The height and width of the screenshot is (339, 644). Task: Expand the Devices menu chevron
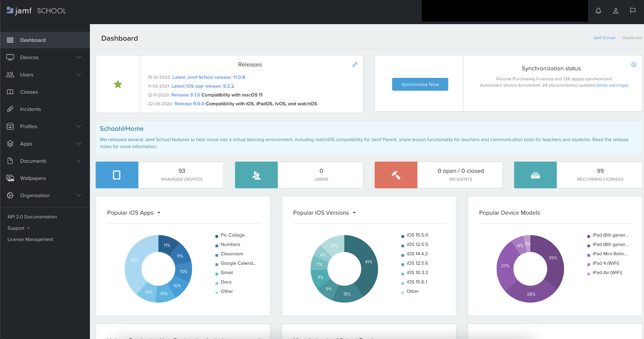click(79, 57)
